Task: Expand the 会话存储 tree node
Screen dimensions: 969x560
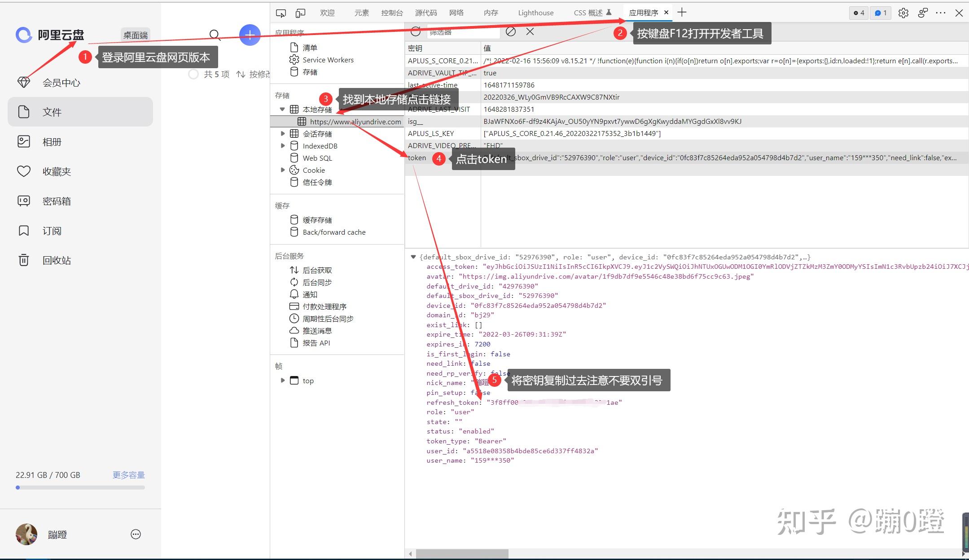Action: [x=282, y=134]
